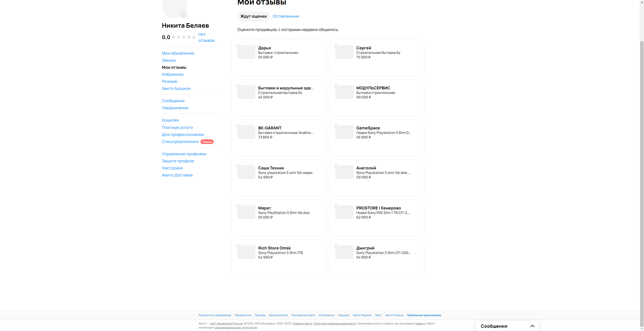Click GameSpace seller avatar circle
The image size is (644, 331).
pyautogui.click(x=337, y=127)
